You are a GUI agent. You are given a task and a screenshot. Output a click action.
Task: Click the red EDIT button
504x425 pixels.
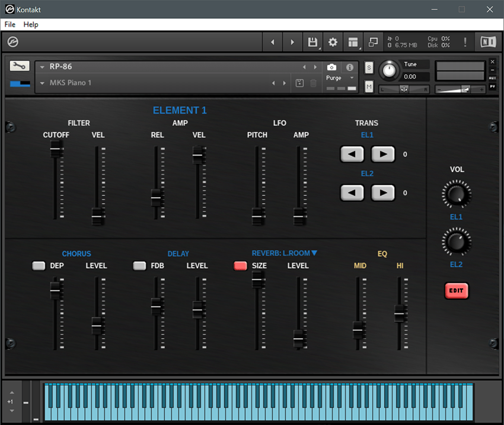point(456,290)
